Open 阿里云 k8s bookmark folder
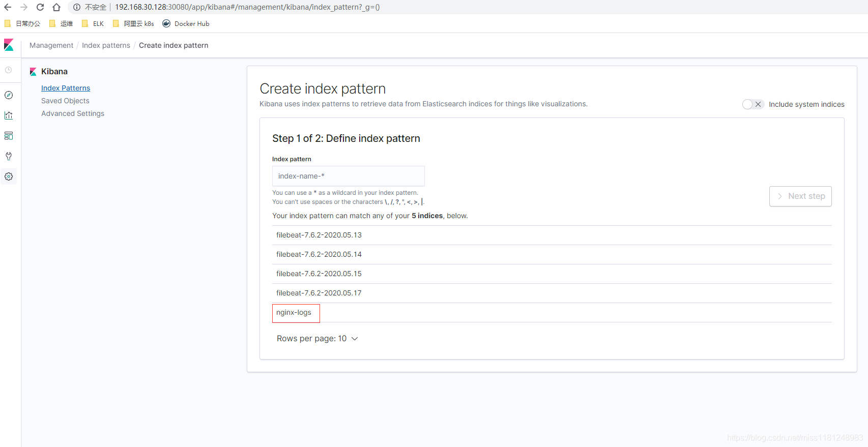Image resolution: width=868 pixels, height=447 pixels. click(133, 23)
